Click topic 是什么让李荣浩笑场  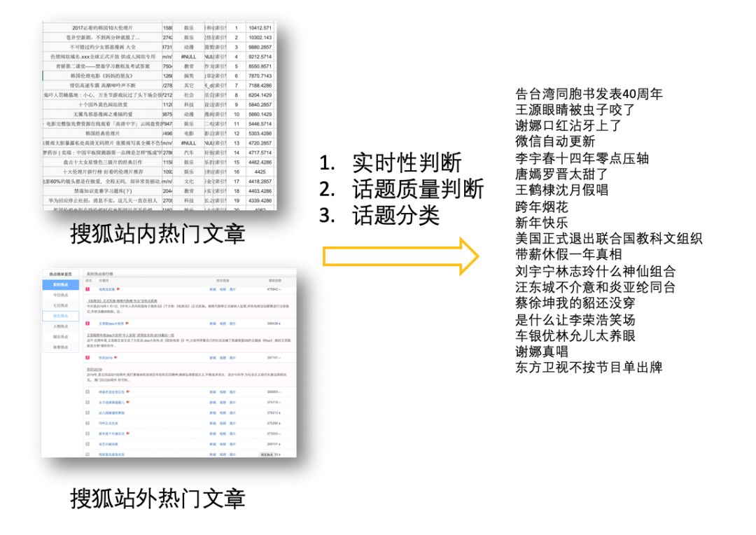tap(575, 319)
